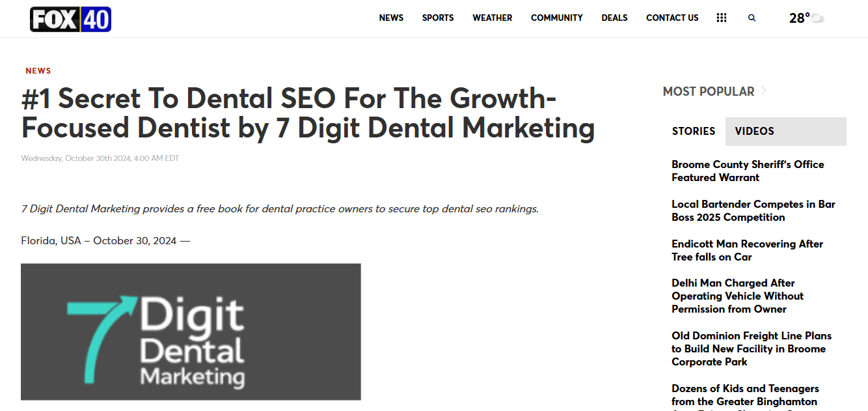The width and height of the screenshot is (868, 411).
Task: Click the search magnifier icon
Action: 752,18
